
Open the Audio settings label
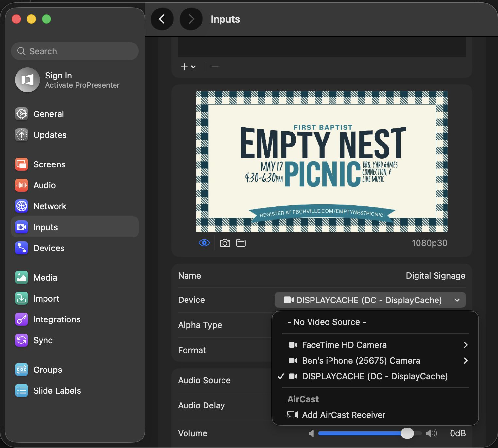[x=44, y=185]
